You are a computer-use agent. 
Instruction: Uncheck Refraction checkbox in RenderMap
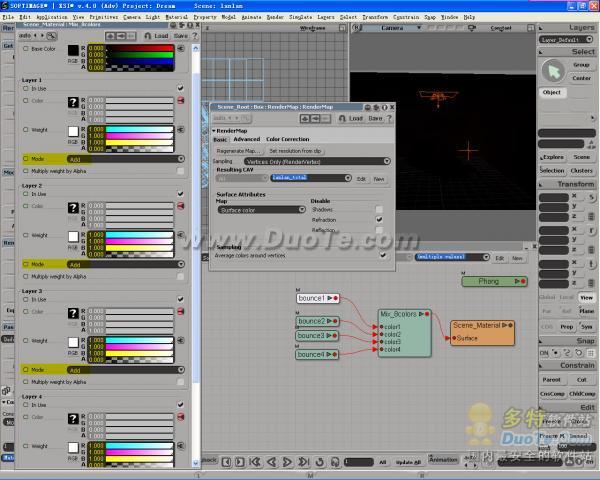point(379,219)
